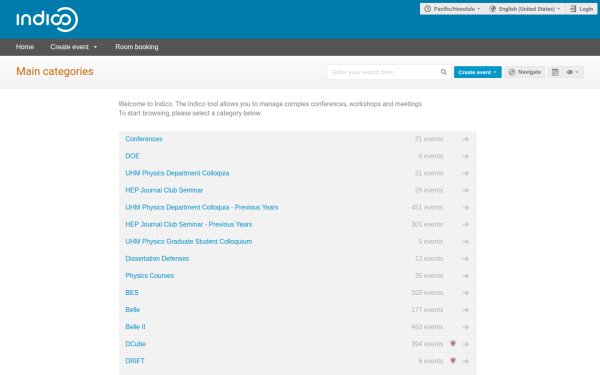Click the protected shield icon on DCube row
This screenshot has height=375, width=600.
click(x=453, y=343)
